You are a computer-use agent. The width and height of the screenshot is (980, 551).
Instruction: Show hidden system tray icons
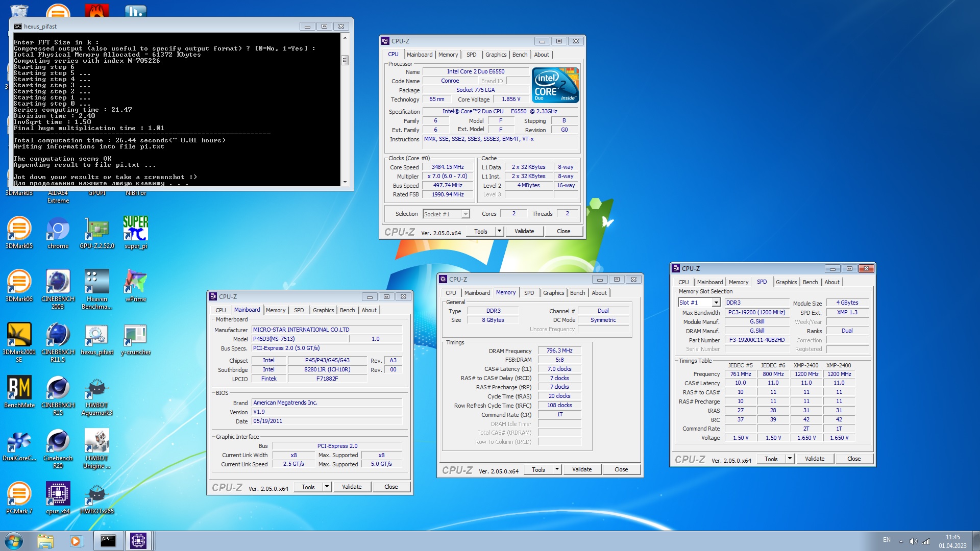[901, 541]
